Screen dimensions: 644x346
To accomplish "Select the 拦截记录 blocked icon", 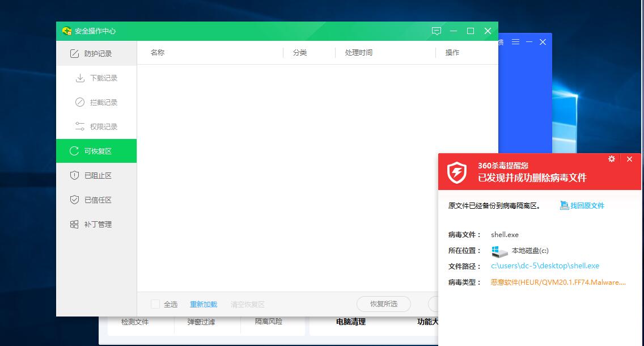I will pos(80,103).
